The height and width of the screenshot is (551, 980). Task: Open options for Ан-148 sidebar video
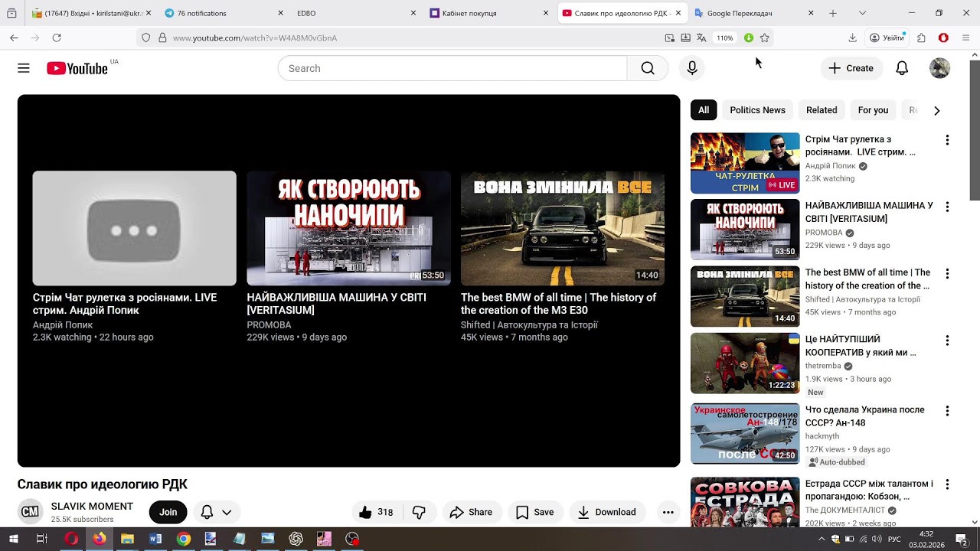tap(947, 411)
